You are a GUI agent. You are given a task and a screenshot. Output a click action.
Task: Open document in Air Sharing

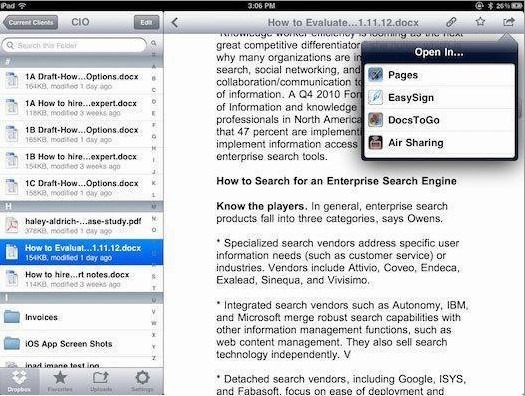tap(439, 143)
